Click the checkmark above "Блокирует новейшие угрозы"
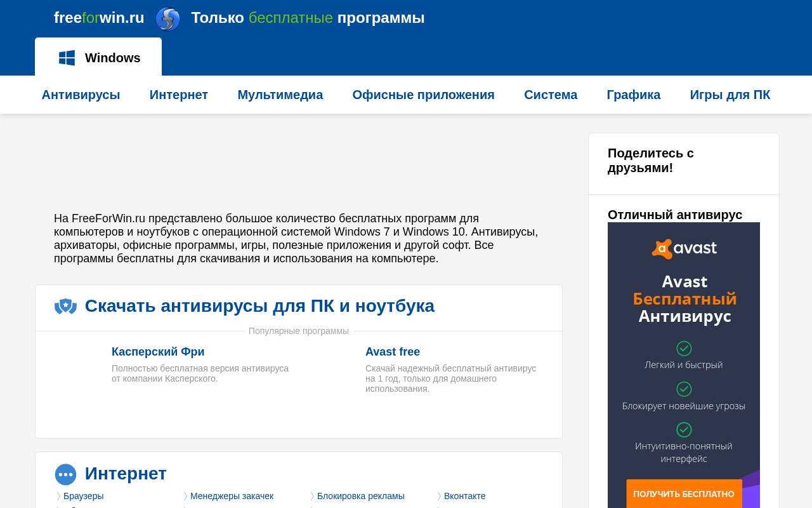This screenshot has width=812, height=508. point(684,389)
